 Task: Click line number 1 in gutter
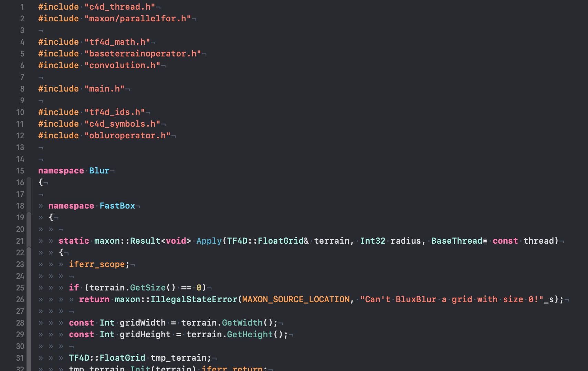[x=22, y=7]
